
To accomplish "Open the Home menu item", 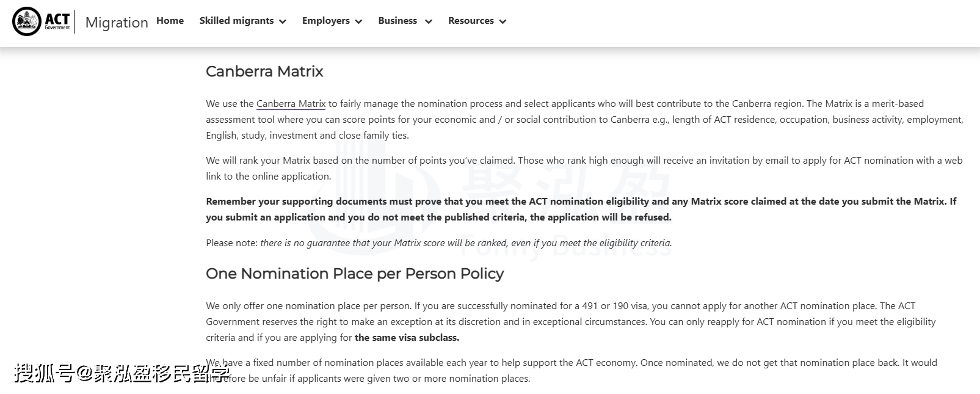I will click(170, 21).
